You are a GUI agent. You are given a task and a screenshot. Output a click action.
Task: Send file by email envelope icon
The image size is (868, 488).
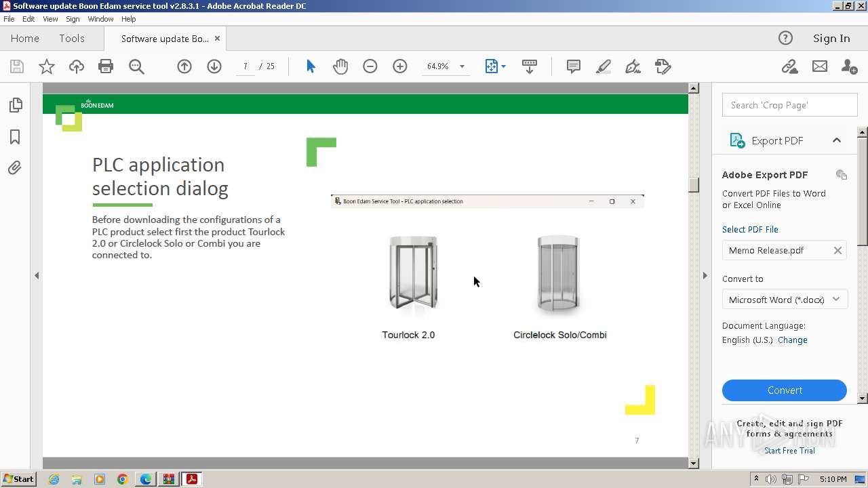point(820,66)
